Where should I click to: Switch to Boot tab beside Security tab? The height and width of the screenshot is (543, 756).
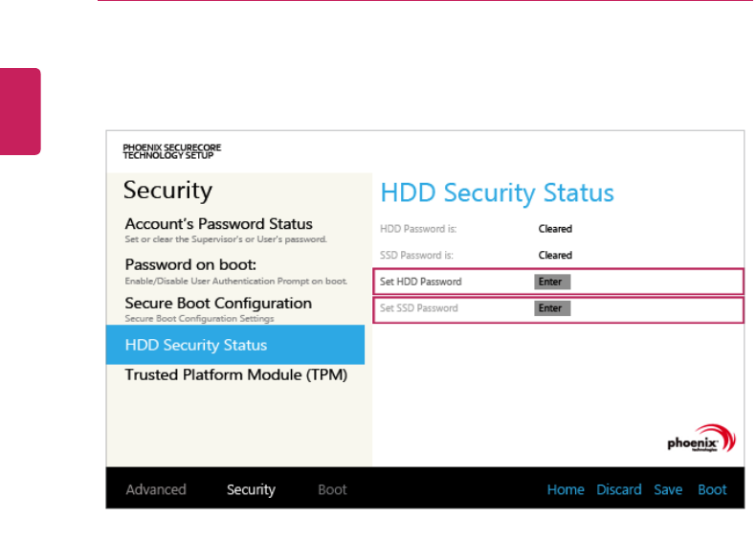(x=332, y=489)
